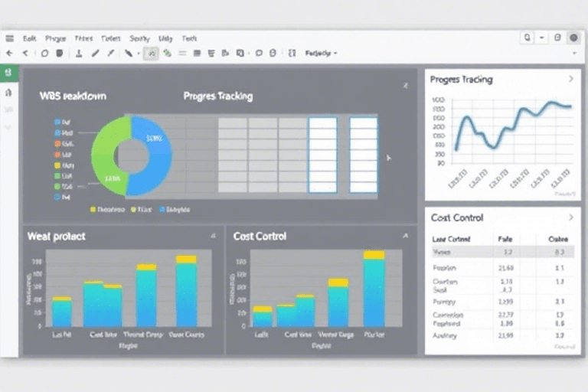Screen dimensions: 588x392
Task: Click the link below the Progres Tracing line chart
Action: pos(563,194)
